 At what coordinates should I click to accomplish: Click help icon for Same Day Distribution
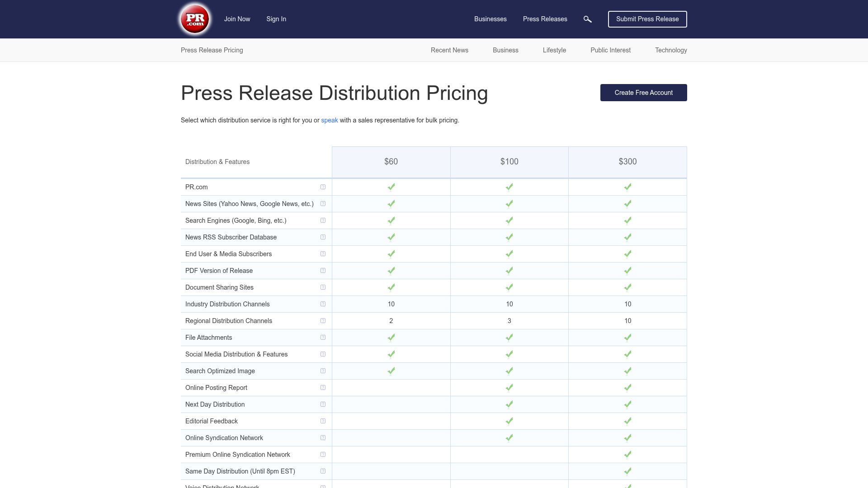[323, 471]
